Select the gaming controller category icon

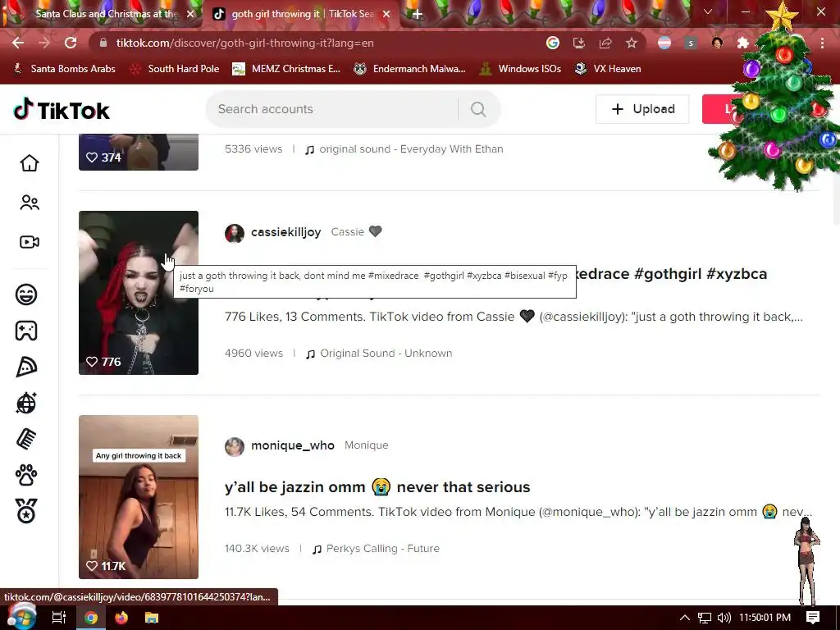click(x=26, y=331)
